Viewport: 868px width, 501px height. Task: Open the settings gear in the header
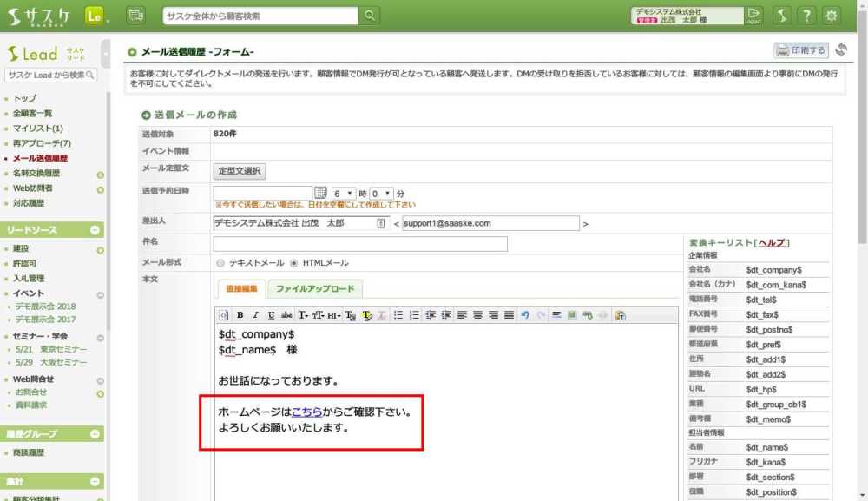point(832,16)
